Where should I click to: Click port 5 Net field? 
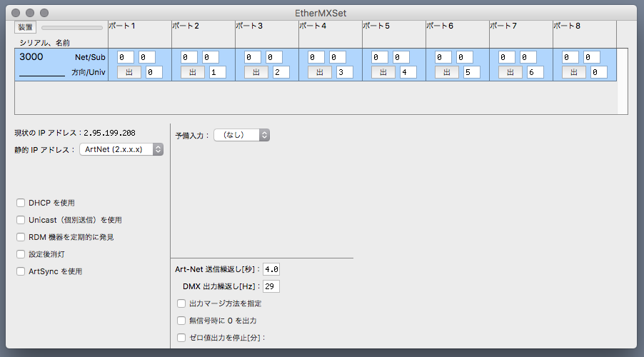[380, 57]
